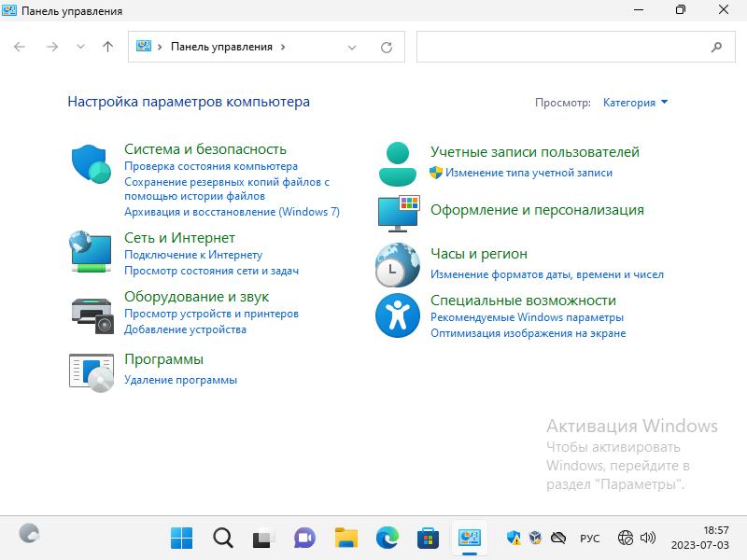The width and height of the screenshot is (747, 560).
Task: Open Учетные записи пользователей category
Action: point(535,152)
